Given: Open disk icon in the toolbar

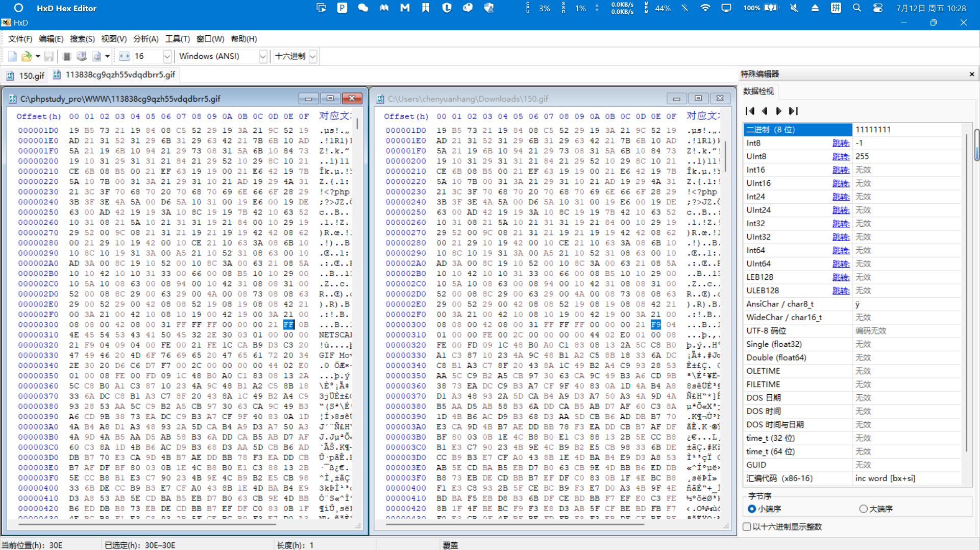Looking at the screenshot, I should (82, 56).
